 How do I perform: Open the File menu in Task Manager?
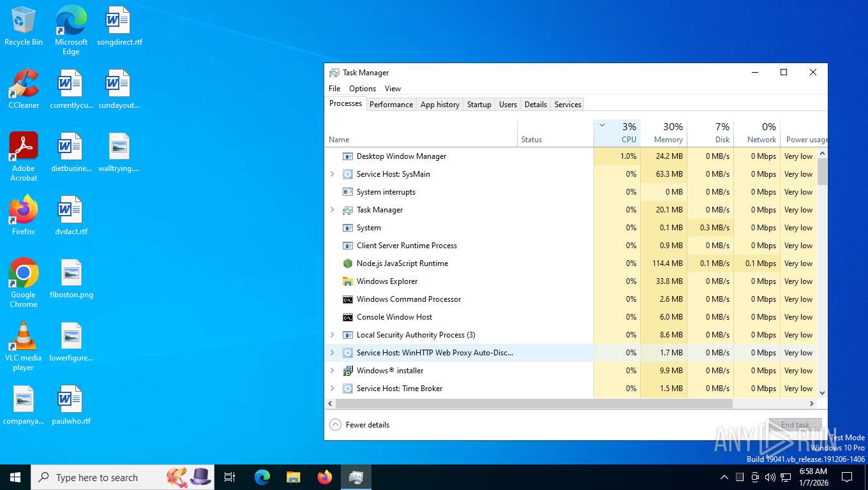[x=334, y=89]
